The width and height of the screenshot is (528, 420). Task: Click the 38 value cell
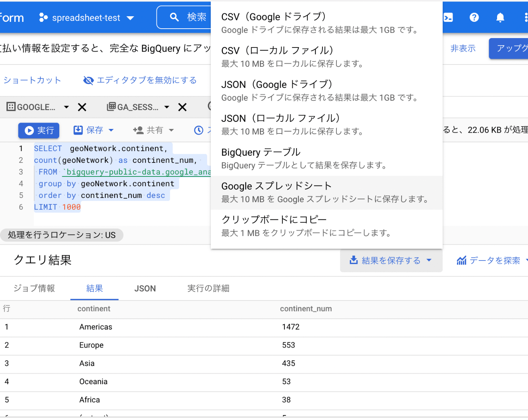point(286,400)
